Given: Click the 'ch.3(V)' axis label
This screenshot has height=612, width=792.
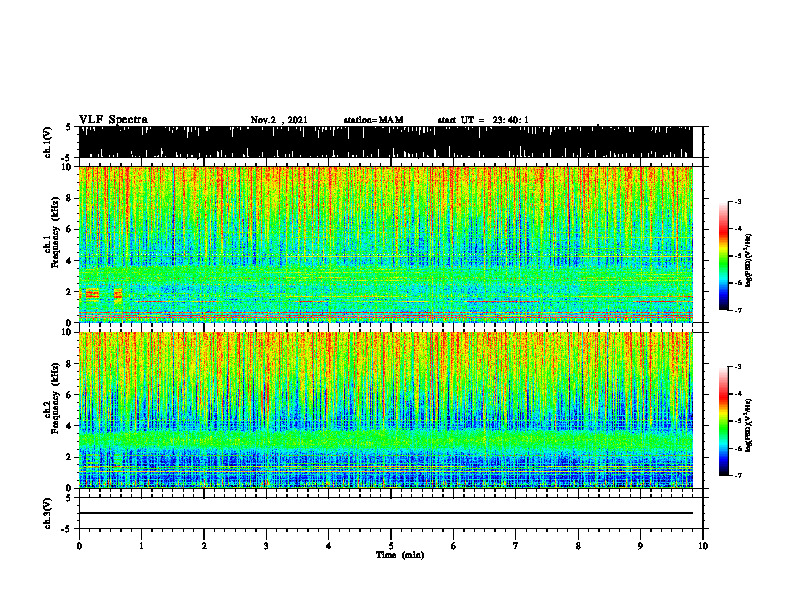Looking at the screenshot, I should 48,513.
